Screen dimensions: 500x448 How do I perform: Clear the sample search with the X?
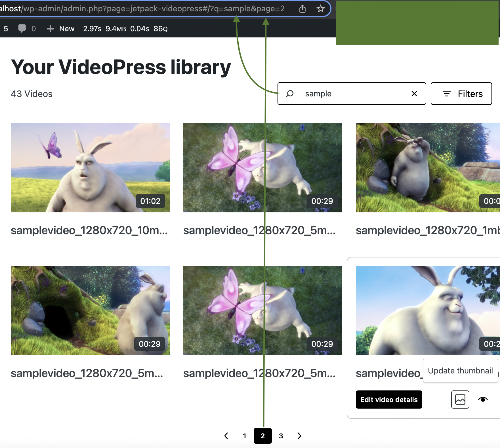[x=414, y=94]
